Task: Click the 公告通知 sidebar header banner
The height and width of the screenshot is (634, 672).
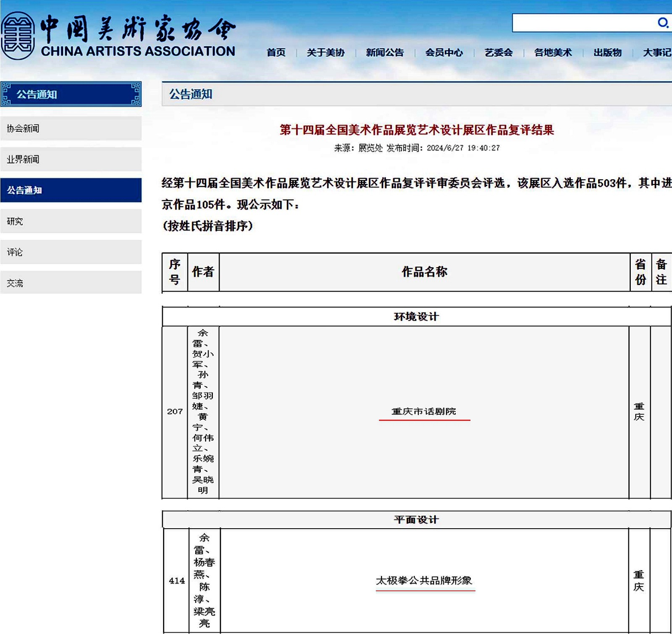Action: [x=71, y=94]
